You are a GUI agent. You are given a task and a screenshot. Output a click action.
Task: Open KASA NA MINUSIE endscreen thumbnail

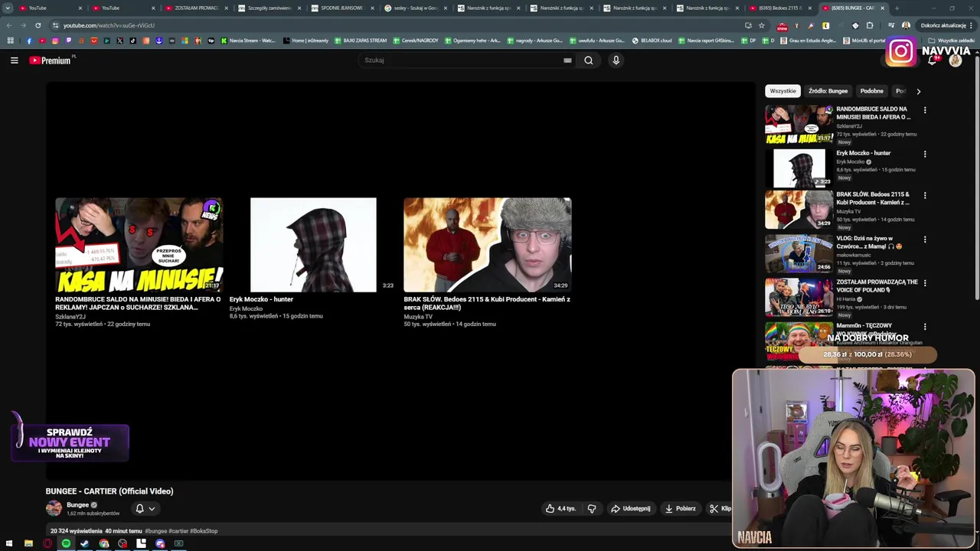[x=139, y=245]
